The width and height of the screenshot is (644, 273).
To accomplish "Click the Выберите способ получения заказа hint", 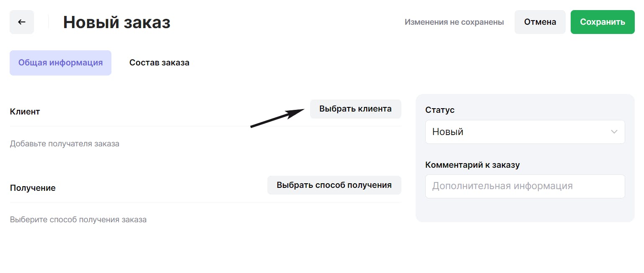I will point(78,220).
